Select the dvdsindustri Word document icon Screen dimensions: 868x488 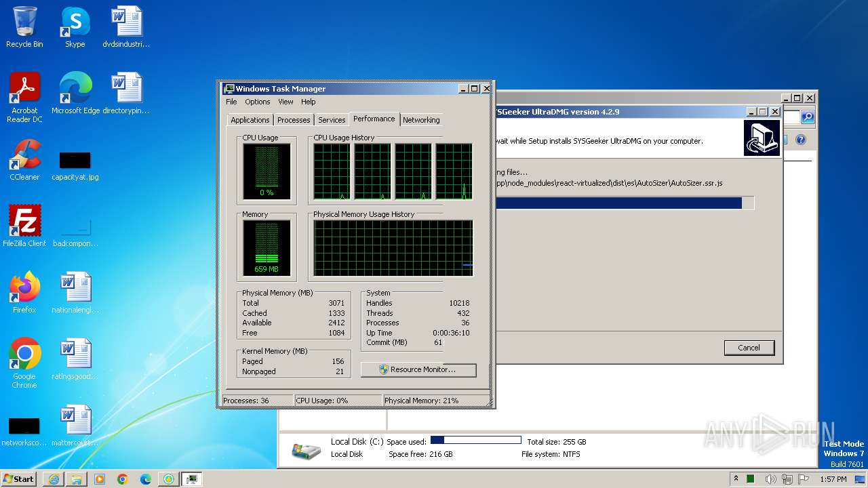click(x=126, y=27)
